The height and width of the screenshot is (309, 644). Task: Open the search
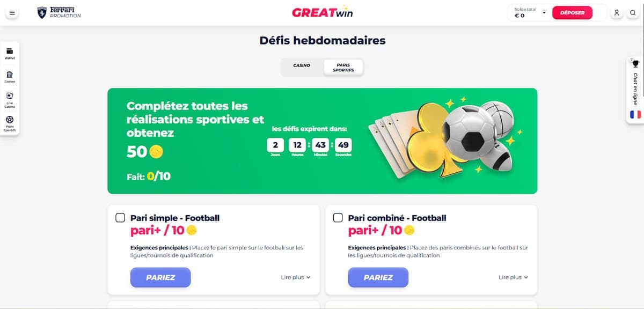[632, 12]
